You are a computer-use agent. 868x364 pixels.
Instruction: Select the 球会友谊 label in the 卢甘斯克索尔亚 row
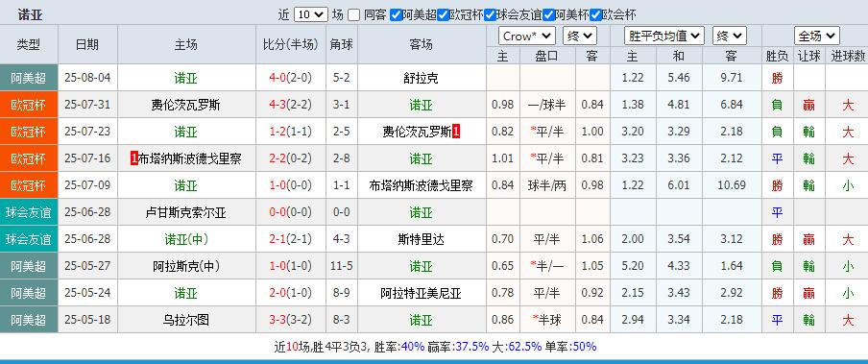28,212
